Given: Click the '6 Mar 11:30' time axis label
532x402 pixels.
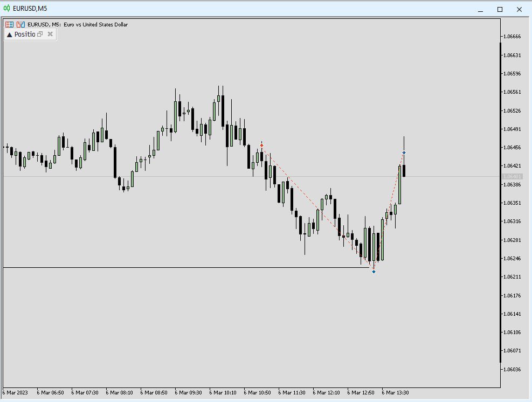Looking at the screenshot, I should tap(292, 392).
